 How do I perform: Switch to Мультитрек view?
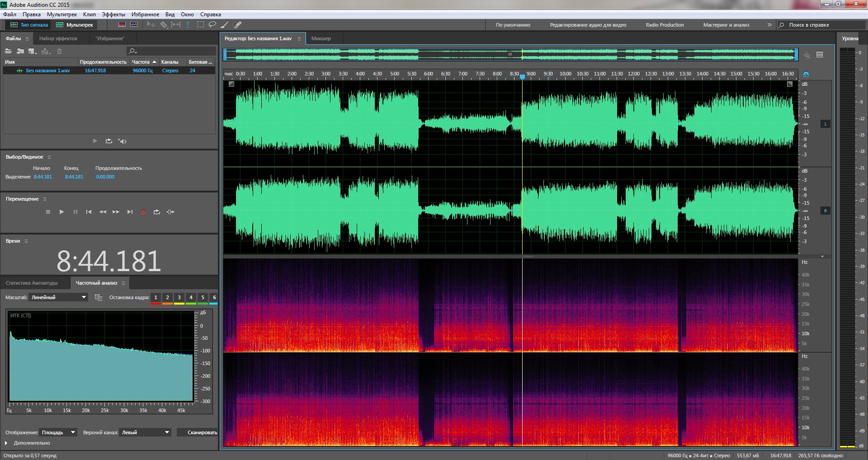tap(75, 25)
